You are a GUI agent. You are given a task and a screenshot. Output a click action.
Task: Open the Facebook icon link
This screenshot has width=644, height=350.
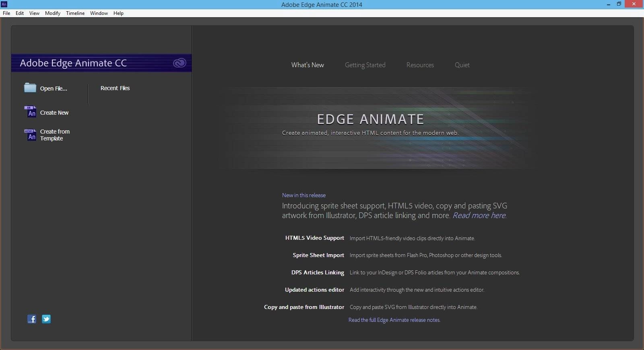32,319
